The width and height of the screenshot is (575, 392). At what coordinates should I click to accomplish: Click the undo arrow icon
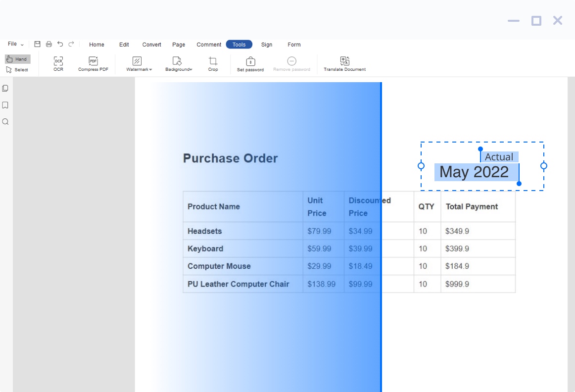[60, 44]
